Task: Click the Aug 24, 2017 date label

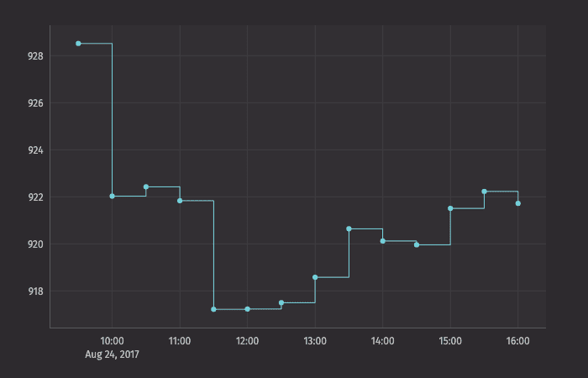Action: (x=112, y=354)
